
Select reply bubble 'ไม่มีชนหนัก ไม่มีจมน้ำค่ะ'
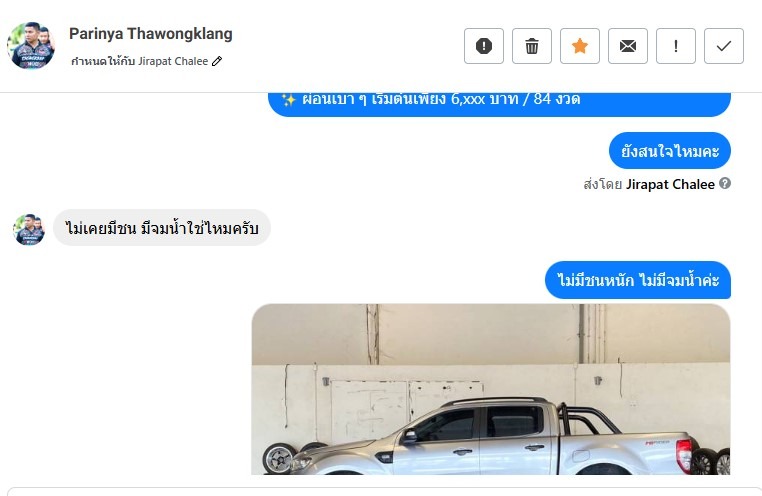(x=638, y=280)
